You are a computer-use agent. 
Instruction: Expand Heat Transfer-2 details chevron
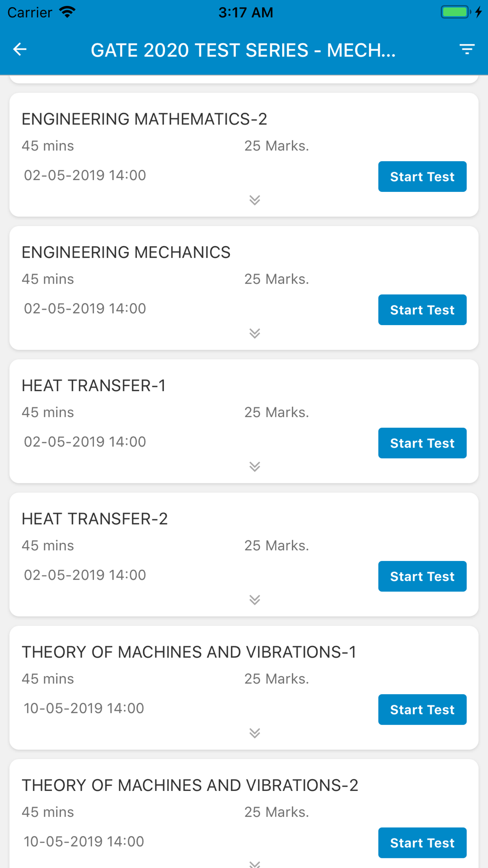[x=255, y=600]
